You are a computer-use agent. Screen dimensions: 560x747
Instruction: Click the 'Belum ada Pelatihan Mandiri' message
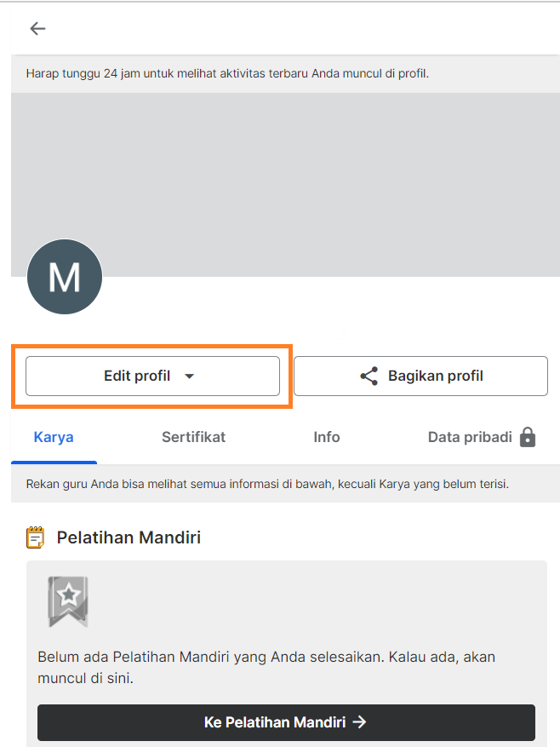pyautogui.click(x=266, y=668)
